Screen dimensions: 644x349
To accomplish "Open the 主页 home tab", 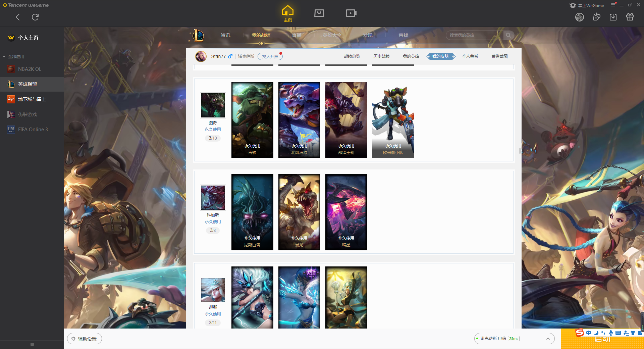I will coord(288,14).
